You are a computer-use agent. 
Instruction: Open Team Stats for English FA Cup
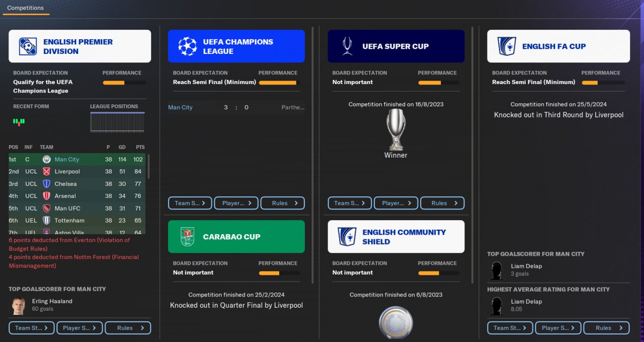[510, 328]
